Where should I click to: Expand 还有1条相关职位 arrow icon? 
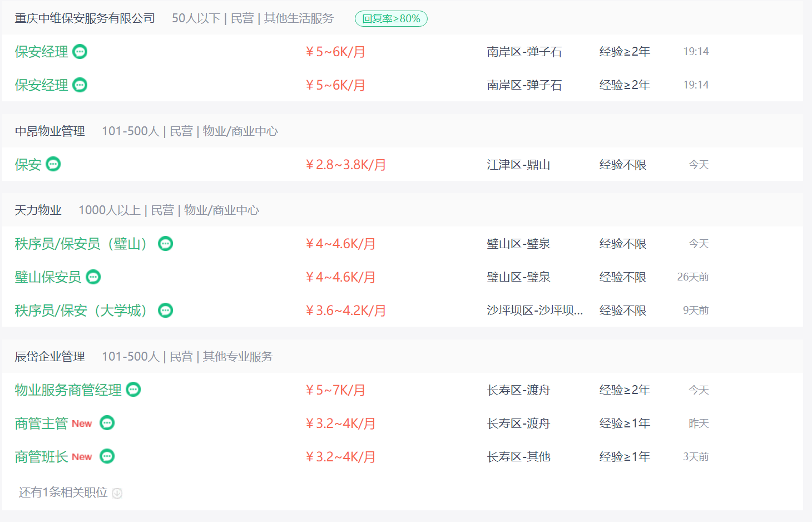click(117, 493)
